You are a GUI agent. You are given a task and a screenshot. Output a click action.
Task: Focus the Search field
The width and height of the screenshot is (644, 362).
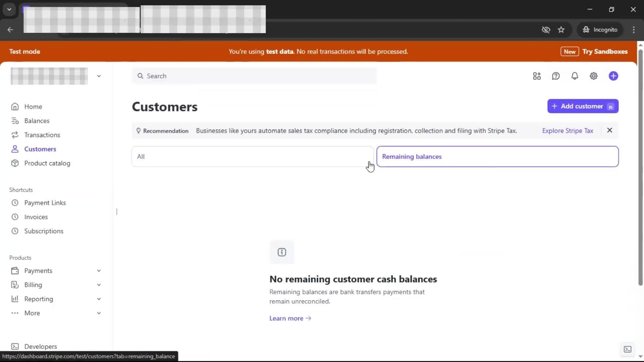point(255,76)
